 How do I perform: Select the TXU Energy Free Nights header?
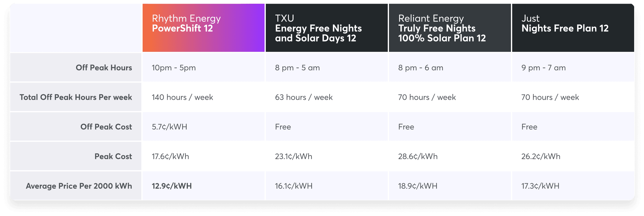tap(318, 28)
